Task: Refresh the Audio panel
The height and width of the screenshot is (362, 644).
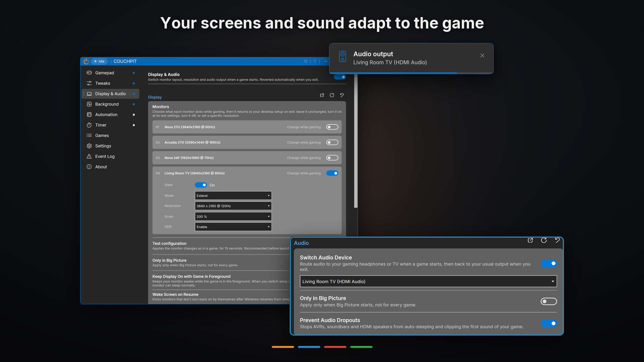Action: [x=544, y=240]
